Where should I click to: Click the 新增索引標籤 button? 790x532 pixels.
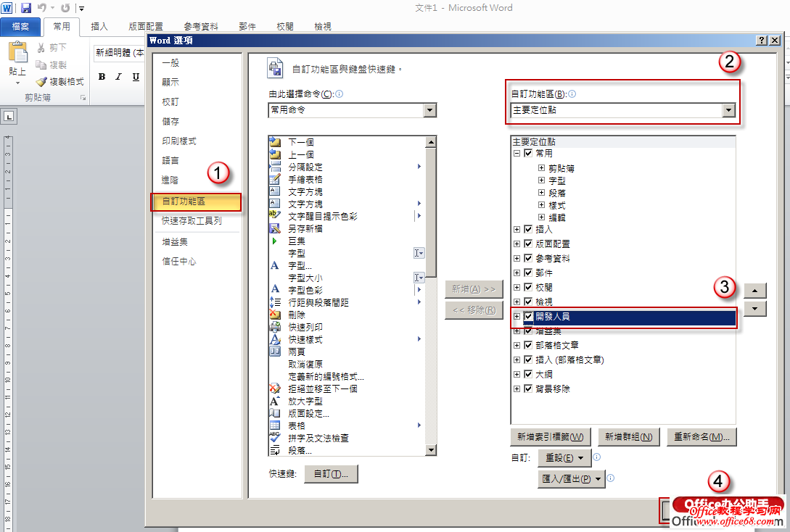[551, 437]
